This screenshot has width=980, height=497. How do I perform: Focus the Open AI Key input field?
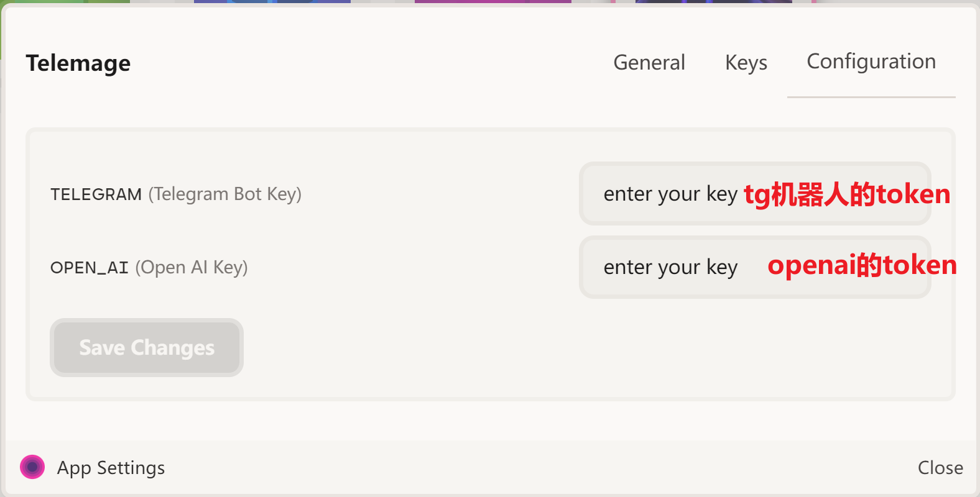(x=755, y=267)
